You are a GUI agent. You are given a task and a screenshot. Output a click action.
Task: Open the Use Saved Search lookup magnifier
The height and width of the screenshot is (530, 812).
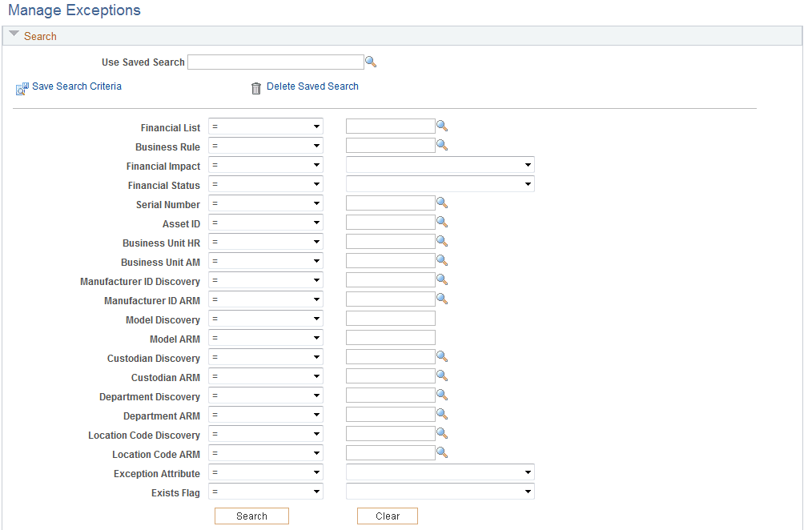coord(372,62)
